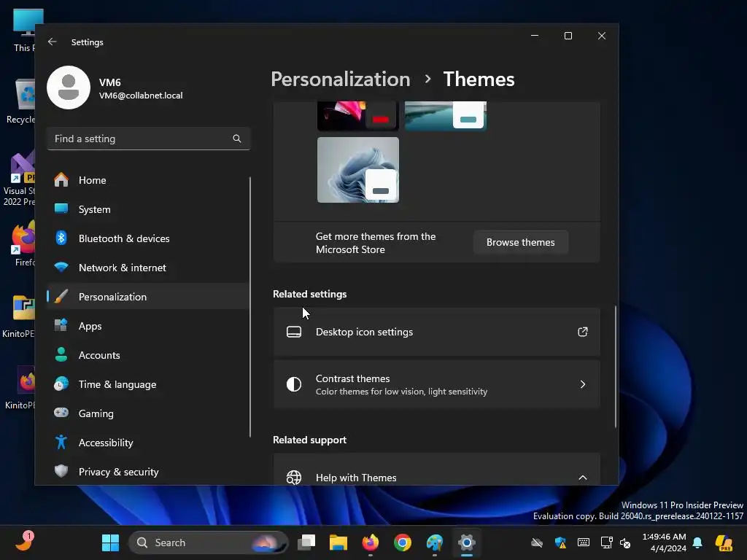Image resolution: width=747 pixels, height=560 pixels.
Task: Click the muted volume tray icon
Action: click(x=625, y=542)
